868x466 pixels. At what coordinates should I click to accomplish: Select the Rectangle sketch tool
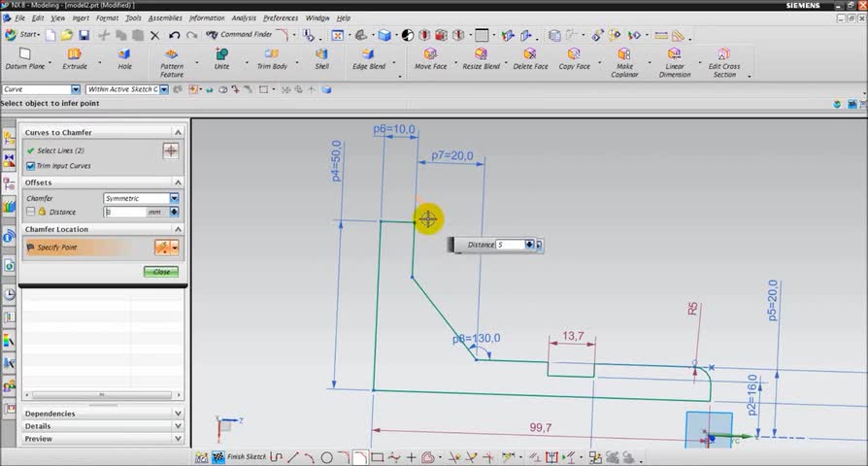378,457
